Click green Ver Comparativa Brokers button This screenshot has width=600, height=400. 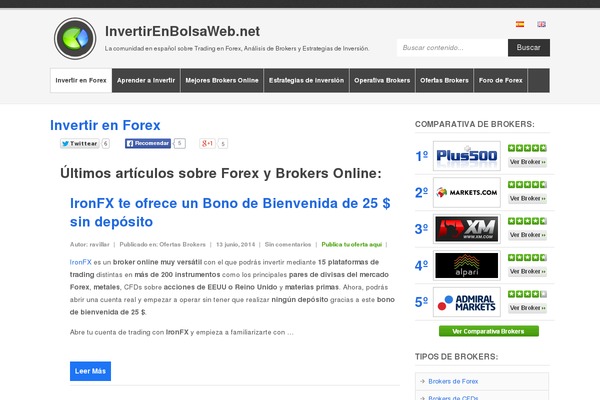pos(489,331)
